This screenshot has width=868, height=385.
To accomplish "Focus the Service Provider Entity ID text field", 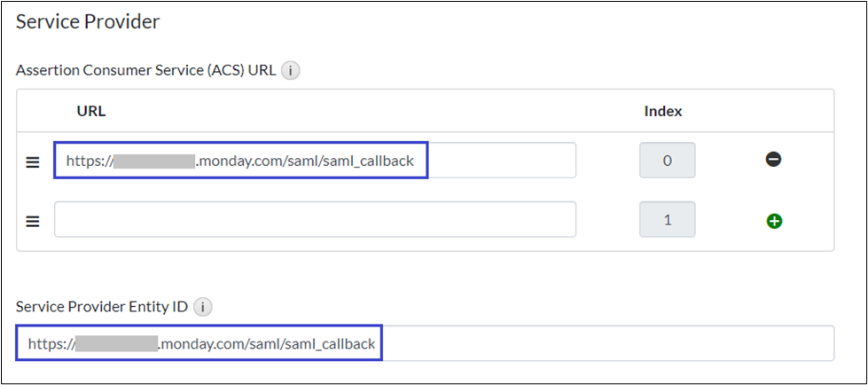I will 603,343.
